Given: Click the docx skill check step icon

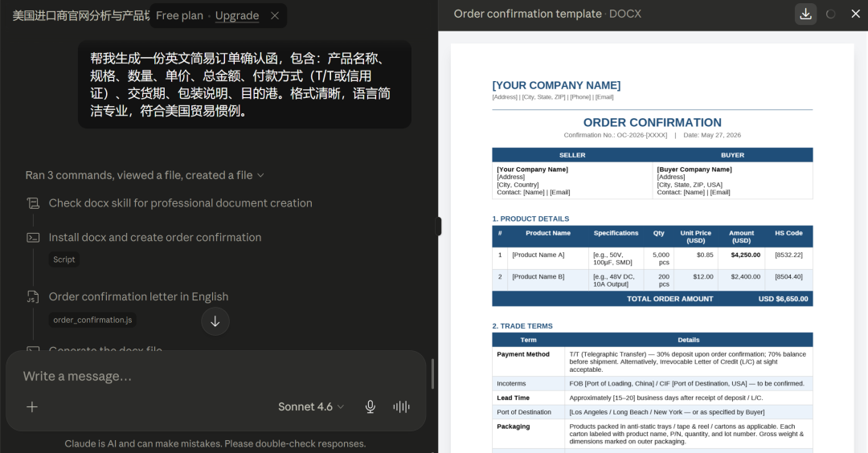Looking at the screenshot, I should pyautogui.click(x=33, y=203).
